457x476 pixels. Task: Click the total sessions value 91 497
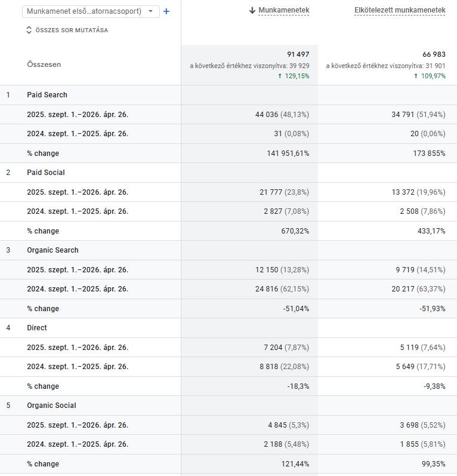click(x=298, y=55)
